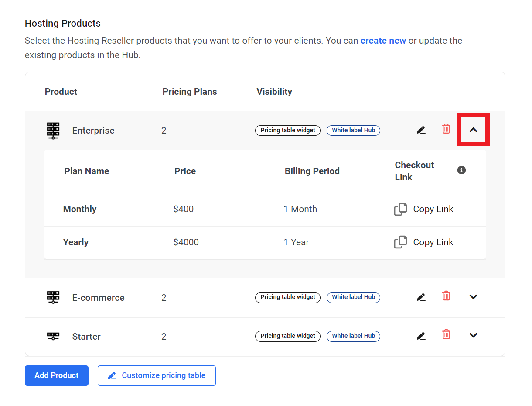The image size is (532, 406).
Task: Click the 1 Year billing period
Action: click(x=297, y=242)
